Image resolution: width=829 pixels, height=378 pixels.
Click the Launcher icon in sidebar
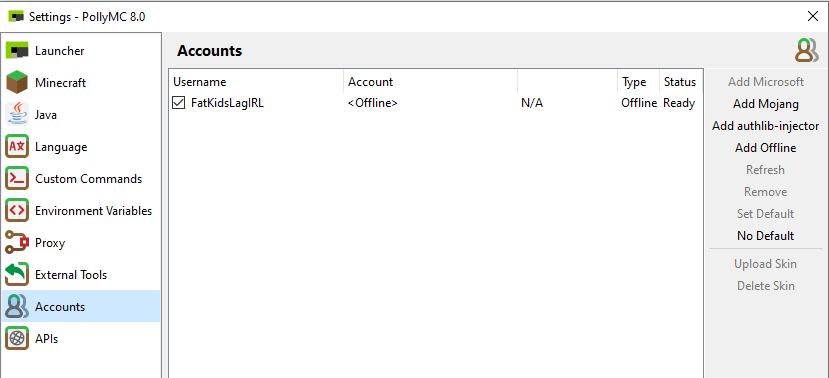(16, 51)
